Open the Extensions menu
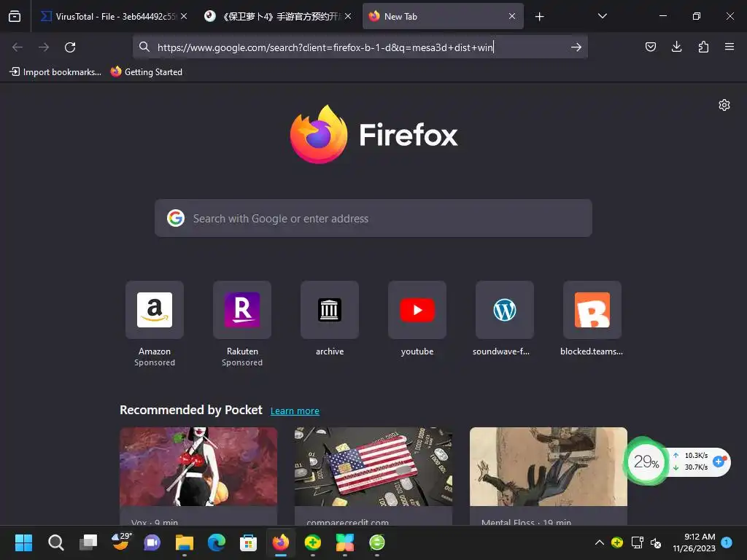The image size is (747, 560). pyautogui.click(x=703, y=47)
